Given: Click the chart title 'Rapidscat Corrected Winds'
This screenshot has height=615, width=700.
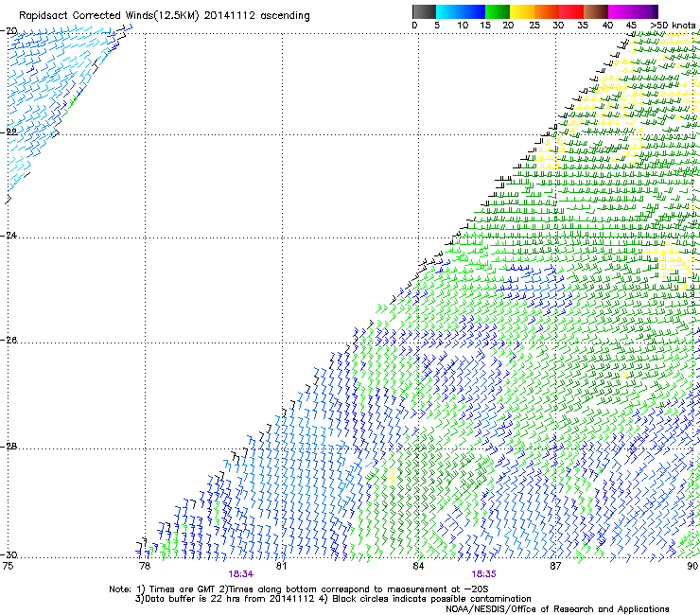Looking at the screenshot, I should coord(86,16).
